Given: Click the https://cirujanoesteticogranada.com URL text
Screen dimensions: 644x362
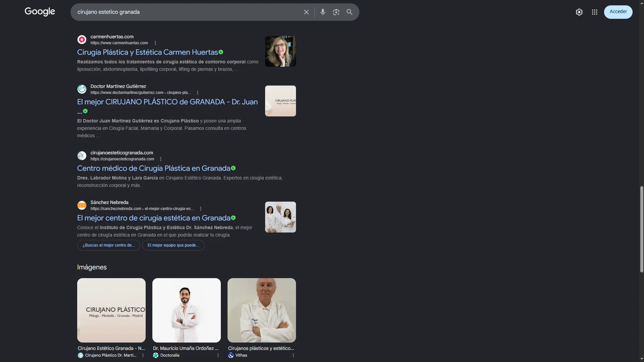Looking at the screenshot, I should (122, 159).
